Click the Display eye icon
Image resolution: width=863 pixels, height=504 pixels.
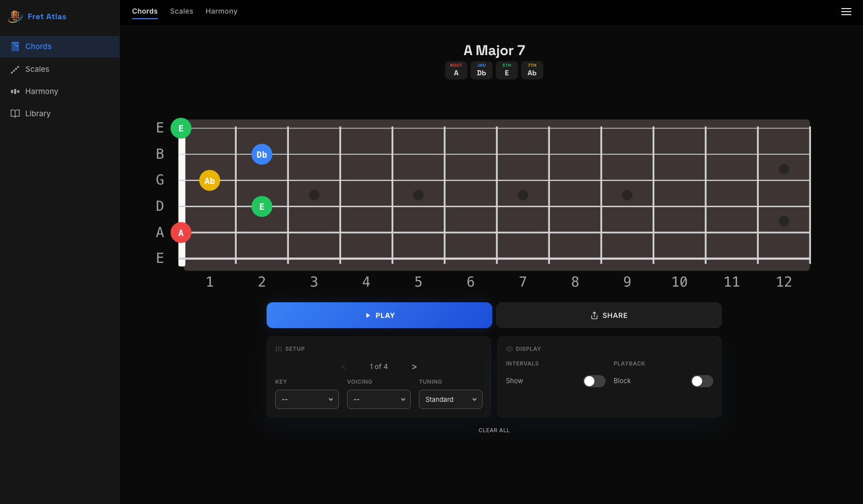coord(509,349)
